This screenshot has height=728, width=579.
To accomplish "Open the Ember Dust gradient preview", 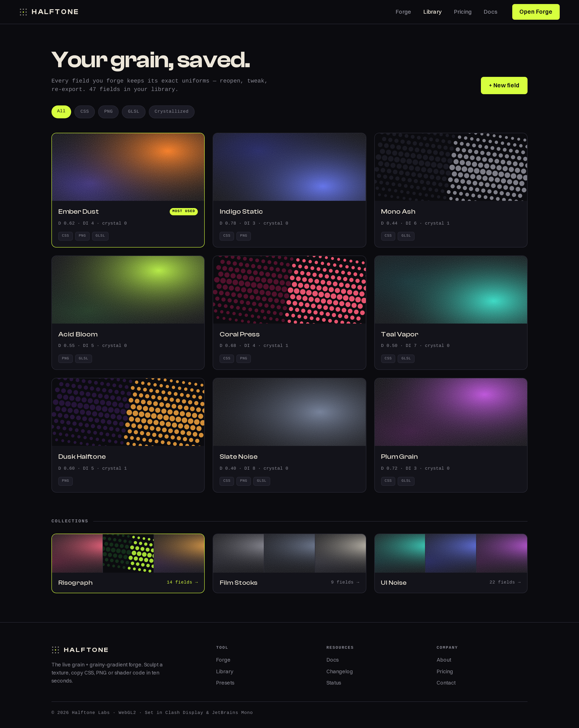I will pyautogui.click(x=128, y=167).
